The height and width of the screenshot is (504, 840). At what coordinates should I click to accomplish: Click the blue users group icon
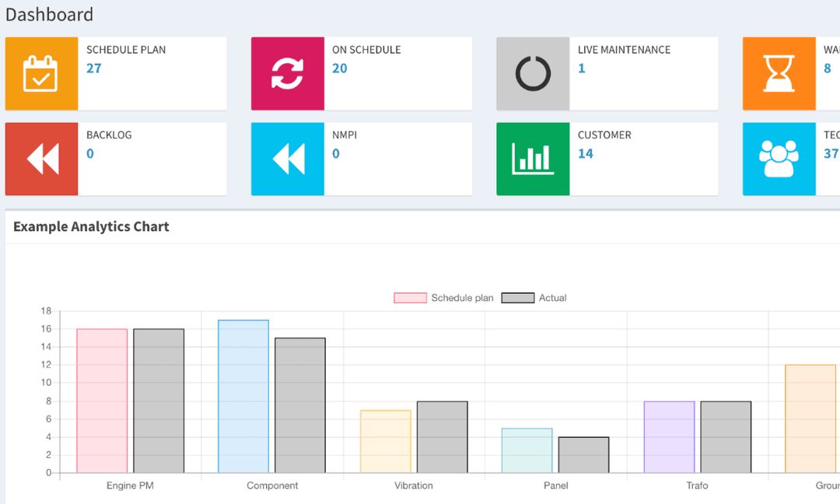(779, 159)
